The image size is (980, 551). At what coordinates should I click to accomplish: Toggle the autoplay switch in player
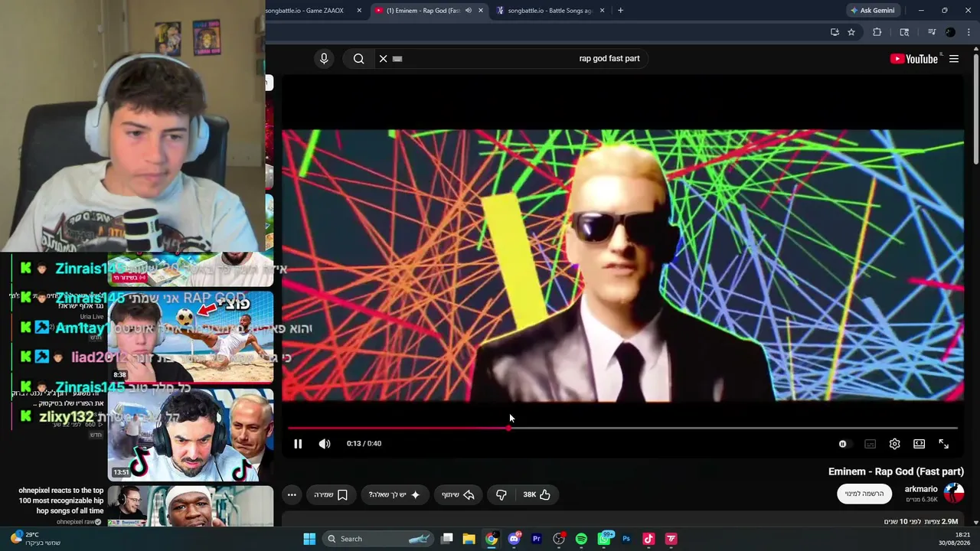[842, 444]
